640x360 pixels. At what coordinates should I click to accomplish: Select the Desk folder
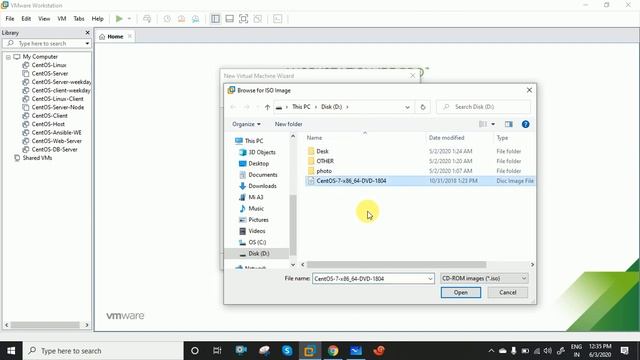coord(322,151)
